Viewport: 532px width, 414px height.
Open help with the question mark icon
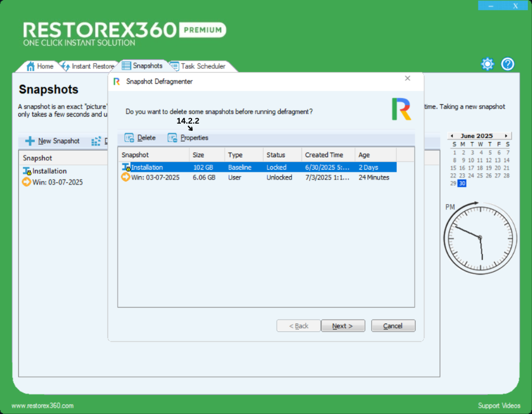[508, 64]
